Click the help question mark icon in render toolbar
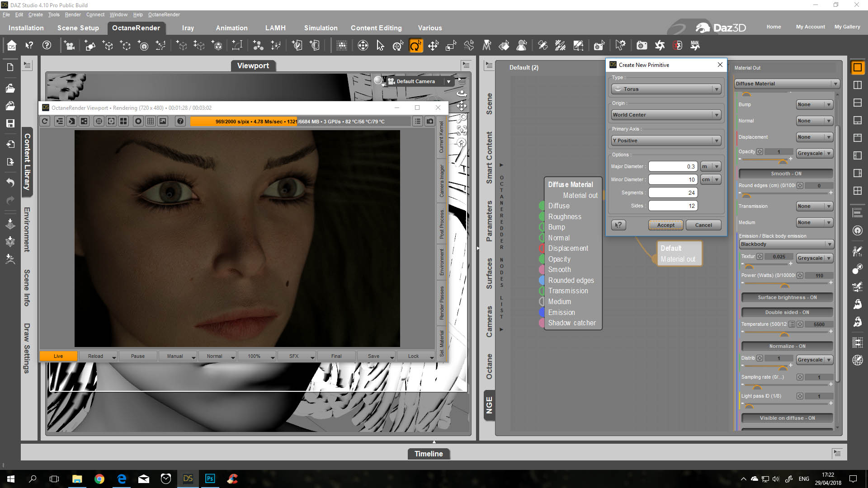The height and width of the screenshot is (488, 868). coord(180,121)
